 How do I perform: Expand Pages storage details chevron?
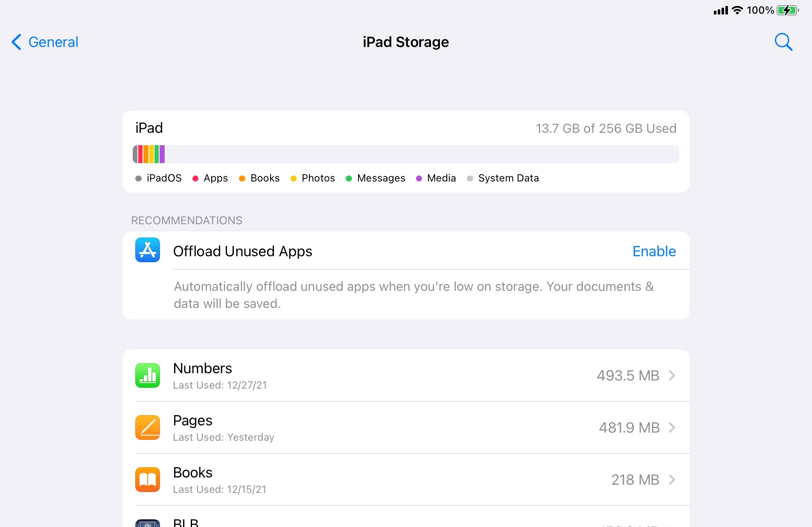(x=672, y=427)
